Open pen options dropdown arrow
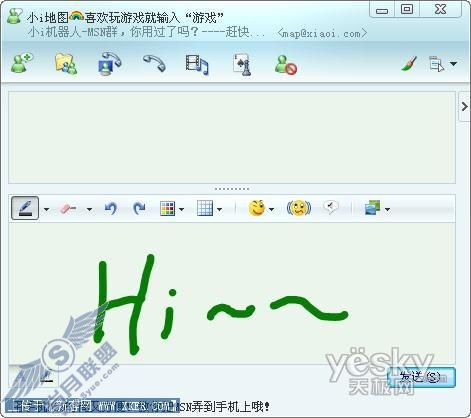 point(46,209)
